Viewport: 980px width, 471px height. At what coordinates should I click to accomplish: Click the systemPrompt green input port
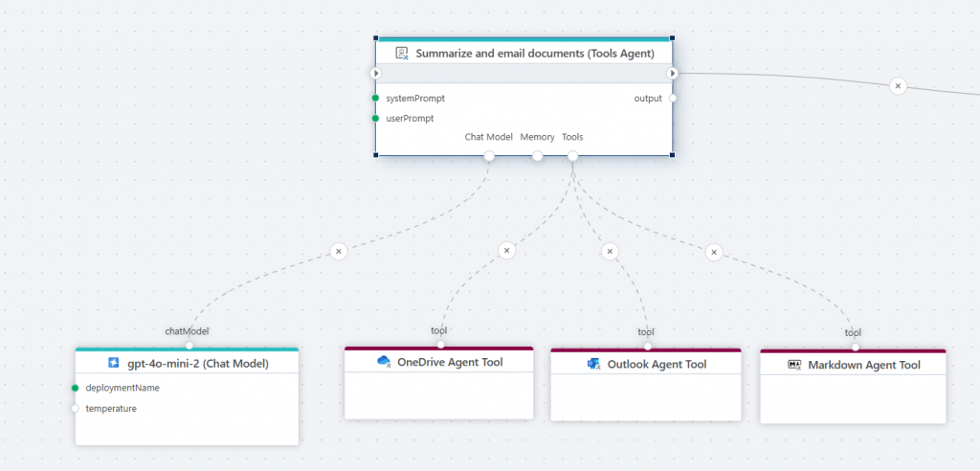pos(376,98)
